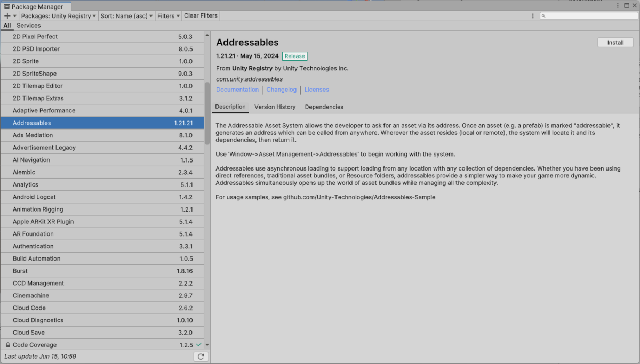Click the list scrollbar down arrow
Screen dimensions: 640x364
tap(207, 345)
